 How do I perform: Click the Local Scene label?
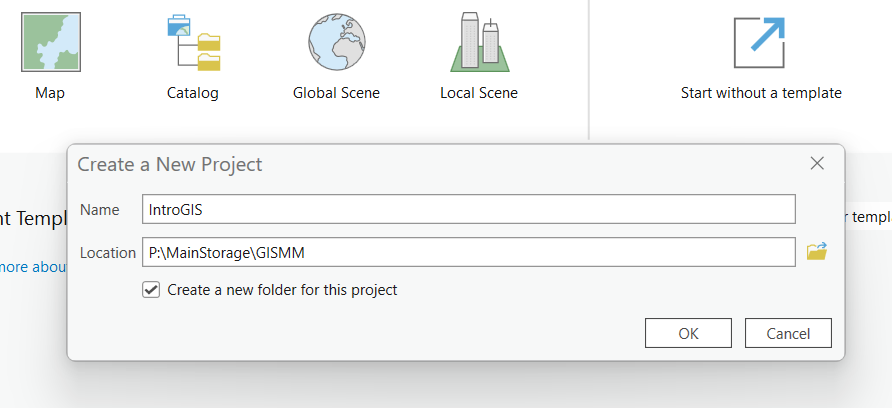(479, 93)
